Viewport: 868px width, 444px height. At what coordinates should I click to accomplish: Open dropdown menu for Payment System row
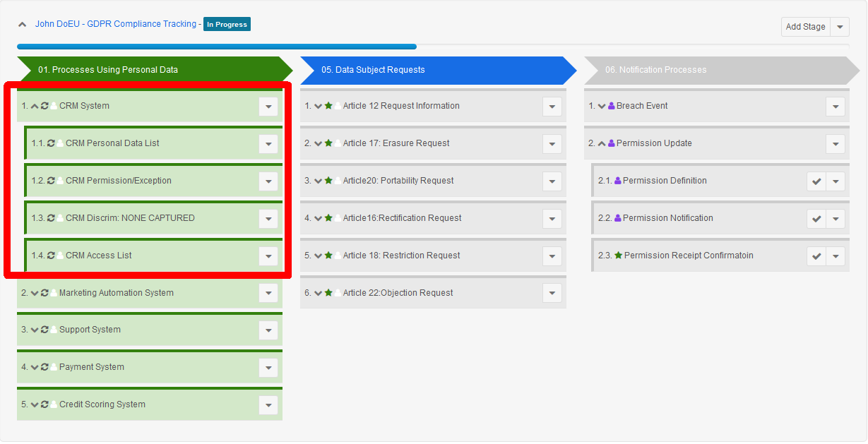(x=268, y=368)
